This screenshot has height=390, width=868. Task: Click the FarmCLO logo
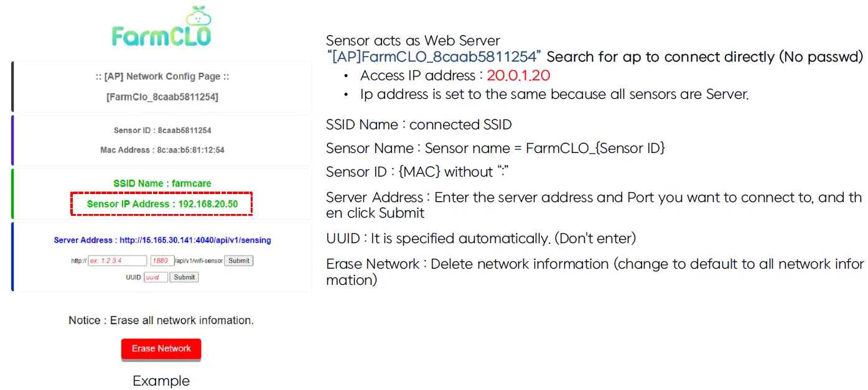pos(161,28)
